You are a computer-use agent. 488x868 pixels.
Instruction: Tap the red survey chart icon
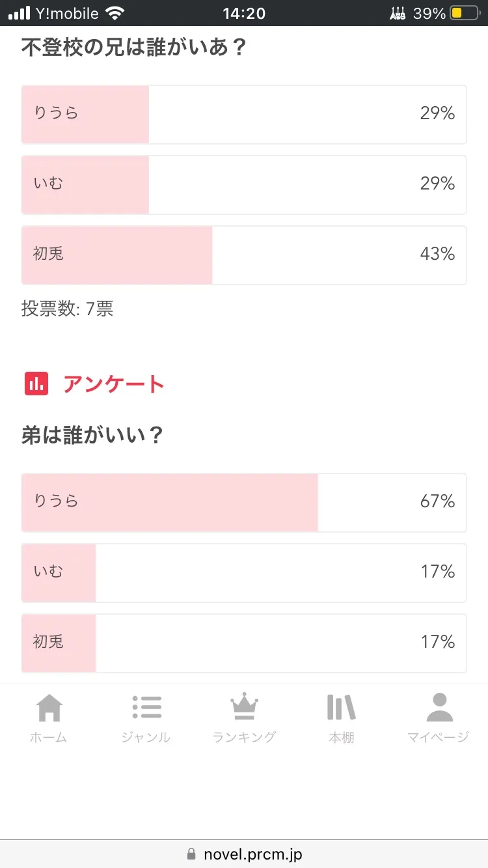[36, 384]
